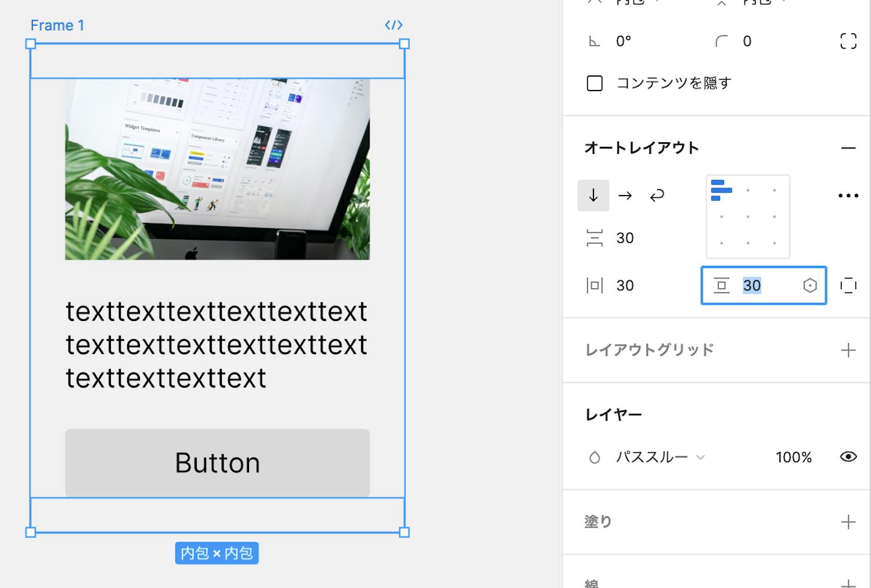The image size is (871, 588).
Task: Click independent corners icon
Action: (x=848, y=41)
